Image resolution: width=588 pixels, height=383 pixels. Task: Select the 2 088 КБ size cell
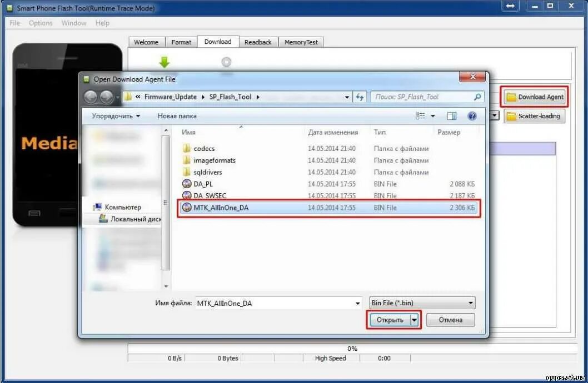pyautogui.click(x=462, y=184)
